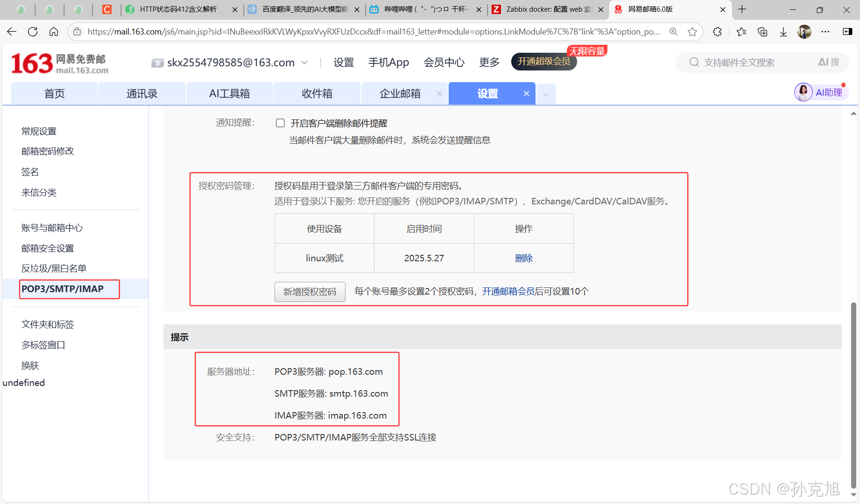860x504 pixels.
Task: Open 换肤 in the sidebar
Action: pos(30,365)
